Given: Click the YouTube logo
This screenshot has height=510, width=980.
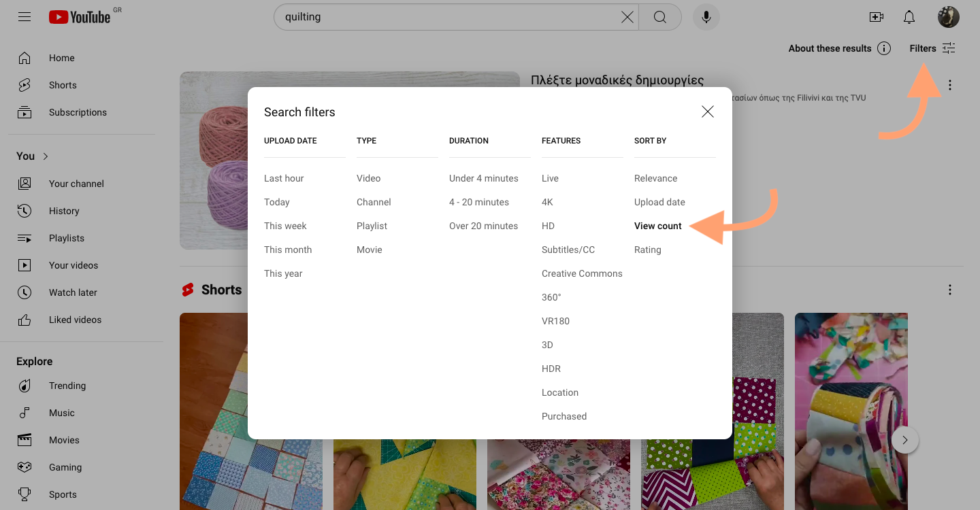Looking at the screenshot, I should (78, 16).
